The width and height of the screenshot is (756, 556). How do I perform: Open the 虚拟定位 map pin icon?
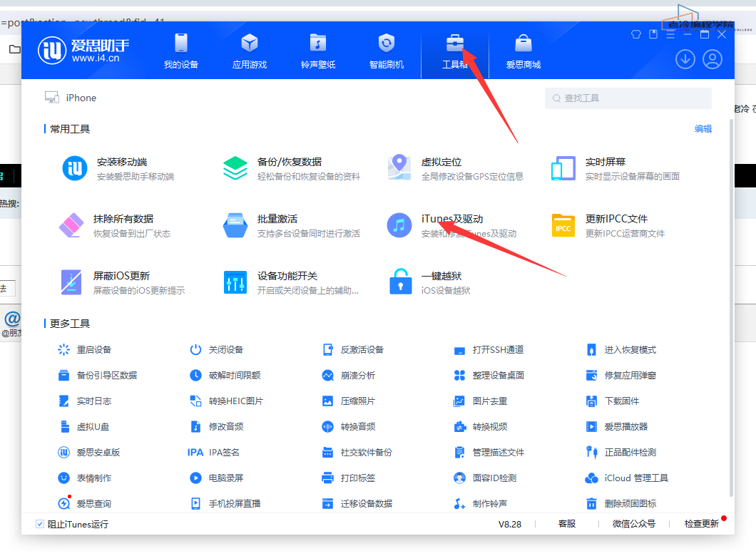click(x=399, y=168)
